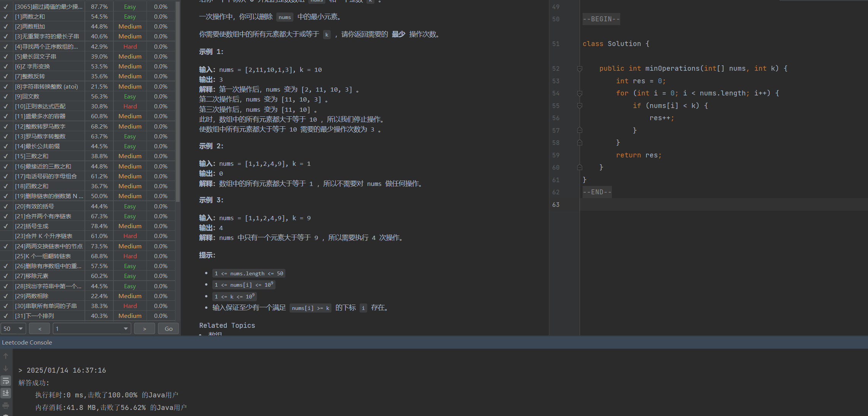Open the page number 1 dropdown
This screenshot has height=416, width=868.
[x=92, y=329]
